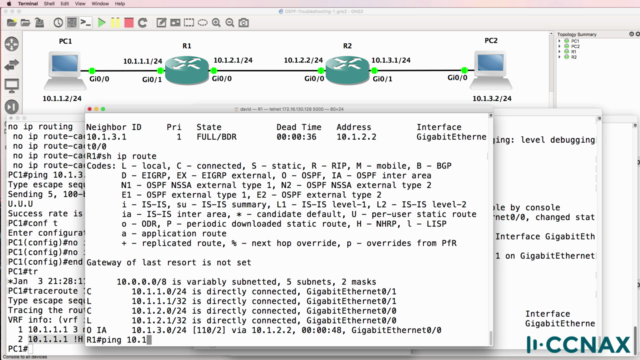Screen dimensions: 640x360
Task: Suspend all devices with yellow pause icon
Action: click(x=116, y=23)
